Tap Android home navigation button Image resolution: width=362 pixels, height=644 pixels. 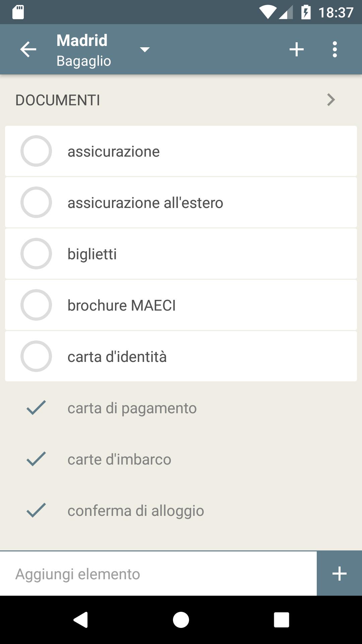[181, 620]
